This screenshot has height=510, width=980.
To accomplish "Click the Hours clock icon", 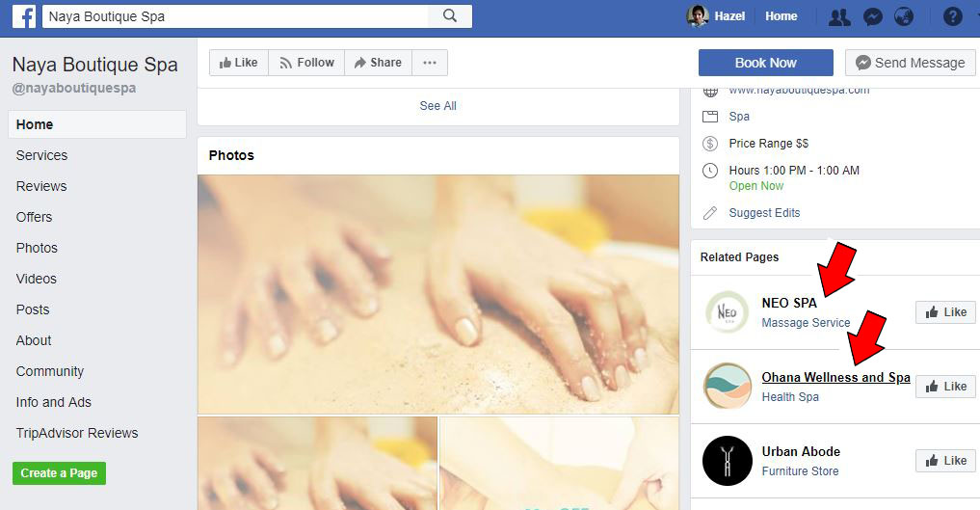I will (x=710, y=170).
